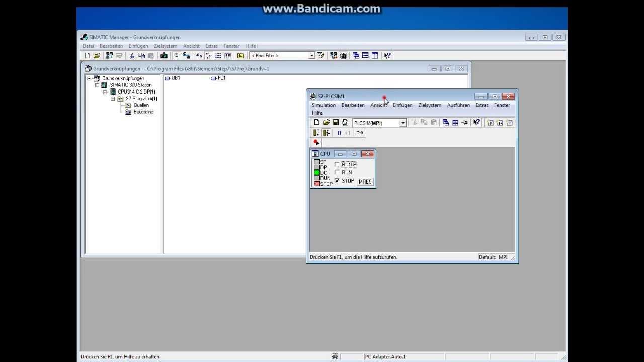Collapse the SIMATIC 300-Station node
Image resolution: width=644 pixels, height=362 pixels.
click(x=97, y=85)
